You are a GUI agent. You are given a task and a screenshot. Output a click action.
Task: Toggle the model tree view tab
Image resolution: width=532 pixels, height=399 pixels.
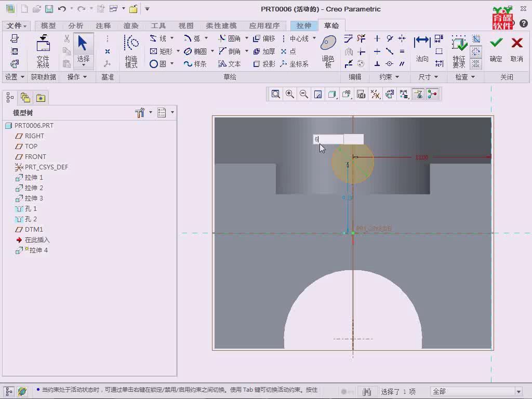tap(10, 98)
